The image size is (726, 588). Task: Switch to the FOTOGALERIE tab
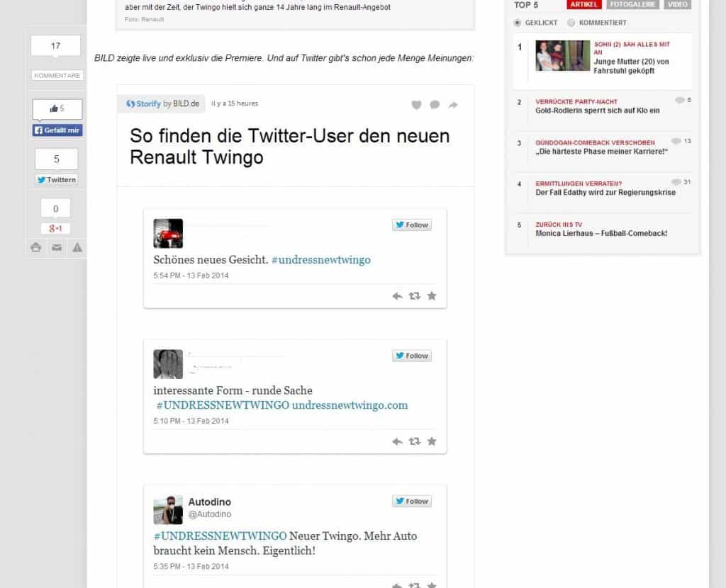(633, 4)
